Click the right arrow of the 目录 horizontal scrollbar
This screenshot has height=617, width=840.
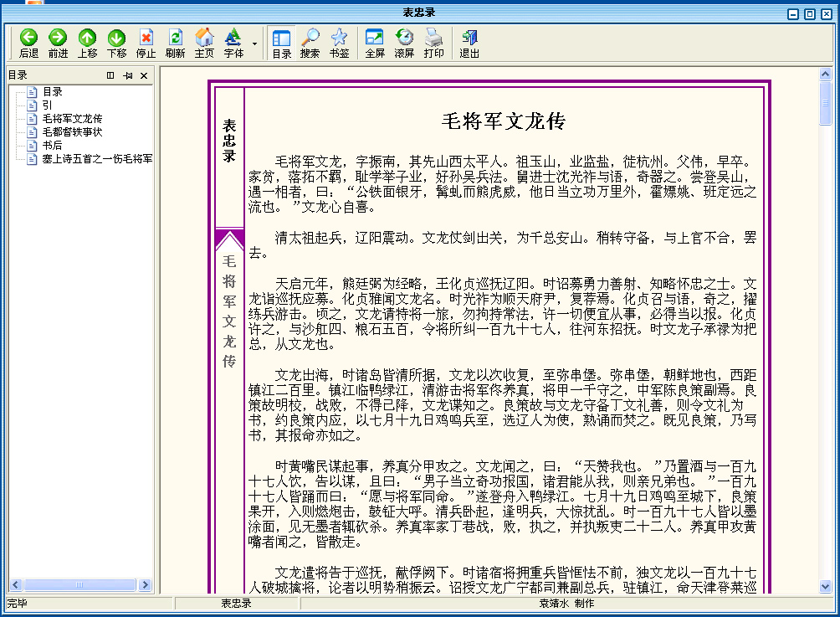coord(145,585)
